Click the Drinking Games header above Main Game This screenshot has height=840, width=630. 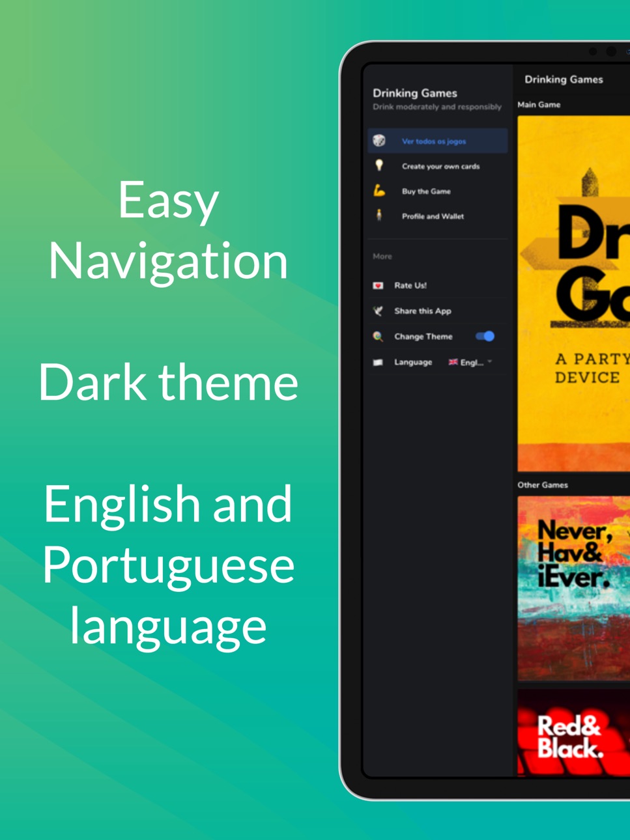point(564,79)
